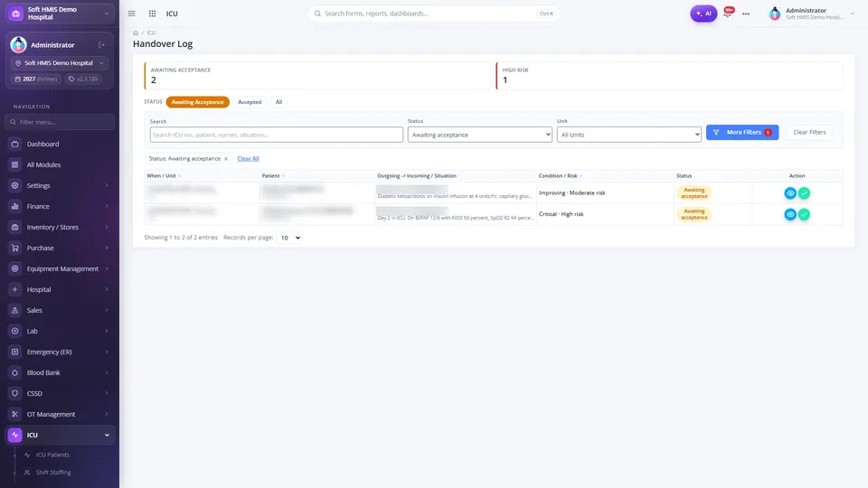This screenshot has width=868, height=488.
Task: Open the three-dot more options menu
Action: (746, 14)
